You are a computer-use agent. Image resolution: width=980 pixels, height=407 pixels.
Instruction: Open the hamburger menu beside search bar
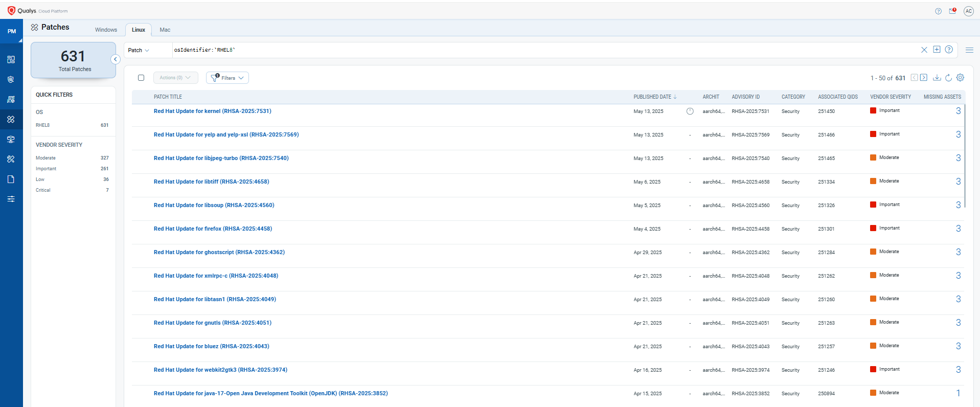point(969,50)
